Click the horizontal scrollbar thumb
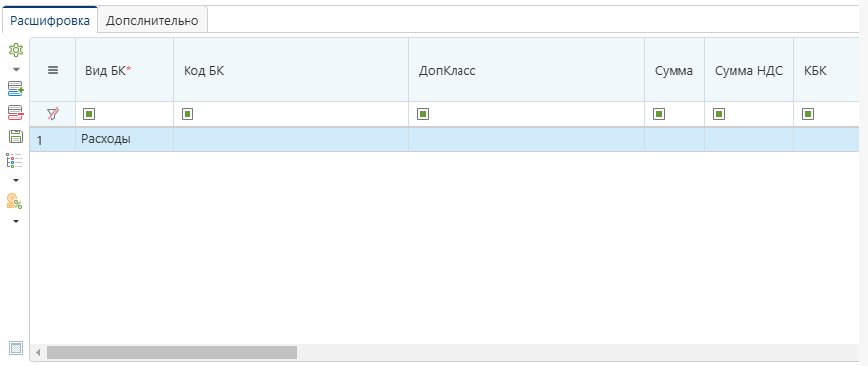Viewport: 868px width, 366px height. click(172, 352)
